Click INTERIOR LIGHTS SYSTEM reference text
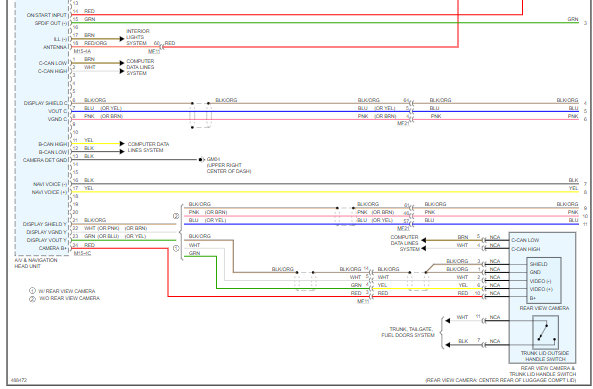This screenshot has width=593, height=389. (138, 37)
